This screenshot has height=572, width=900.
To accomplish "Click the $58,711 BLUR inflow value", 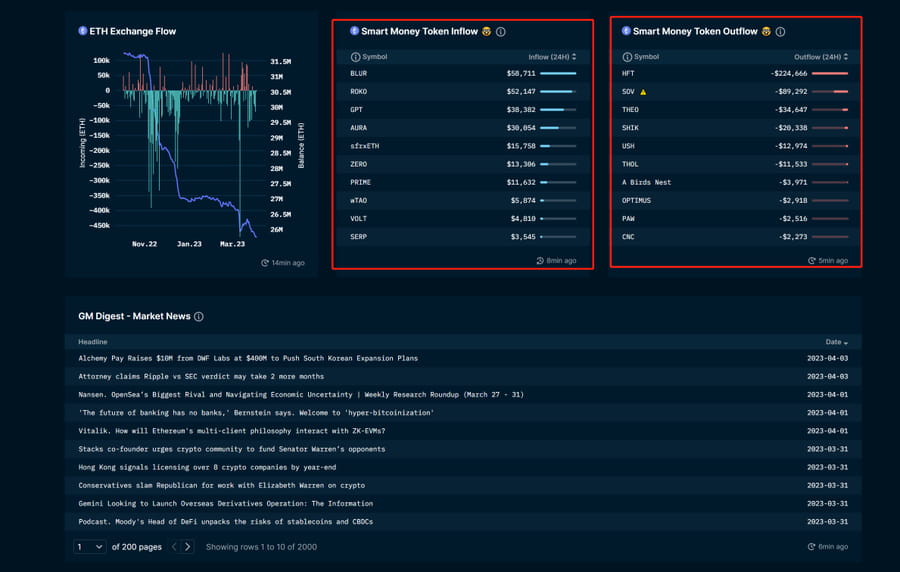I will 521,73.
